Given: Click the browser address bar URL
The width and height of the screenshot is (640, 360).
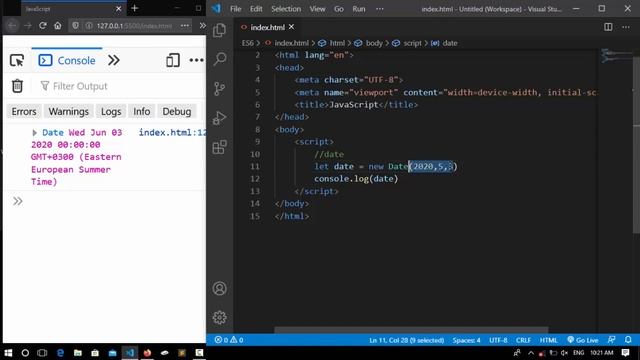Looking at the screenshot, I should [x=134, y=26].
